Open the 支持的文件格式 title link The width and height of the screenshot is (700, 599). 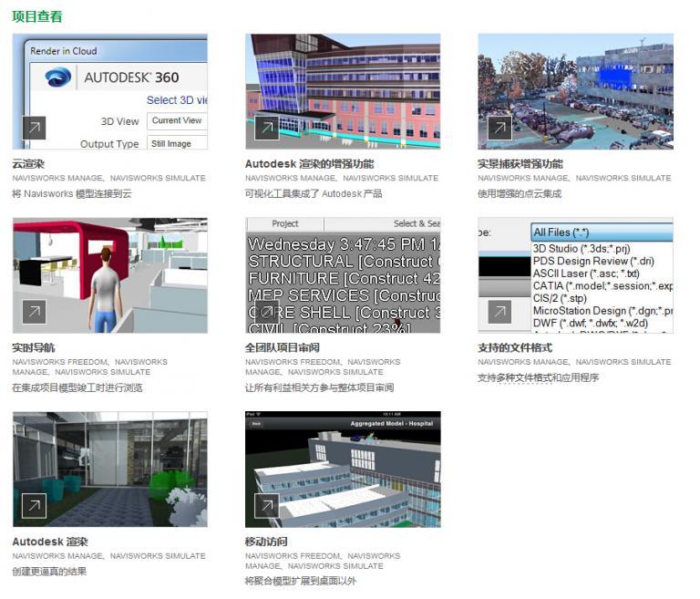pos(515,348)
